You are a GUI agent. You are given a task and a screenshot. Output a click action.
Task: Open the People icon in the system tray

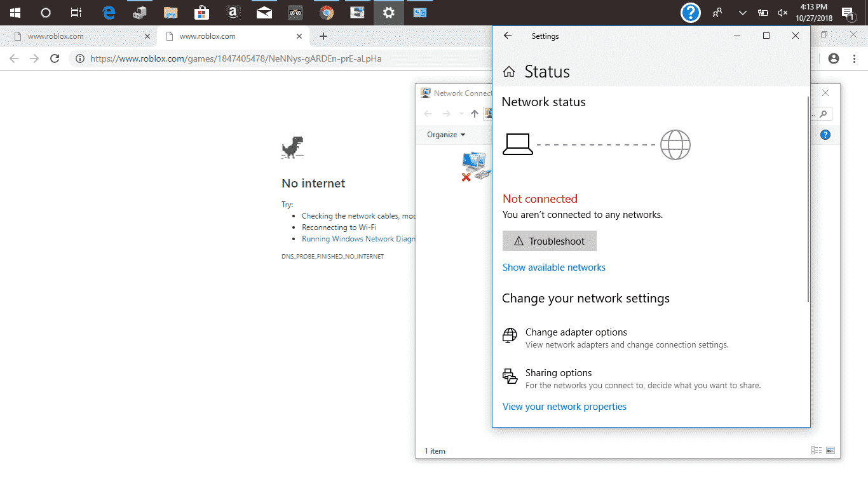[x=718, y=12]
